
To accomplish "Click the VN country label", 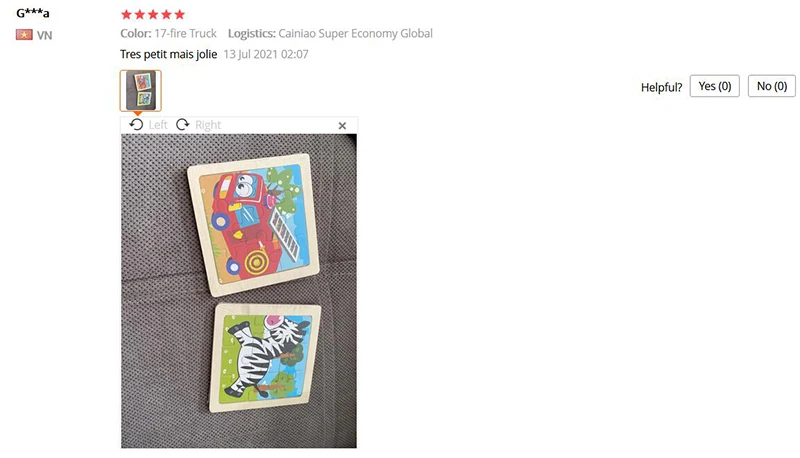I will click(44, 35).
